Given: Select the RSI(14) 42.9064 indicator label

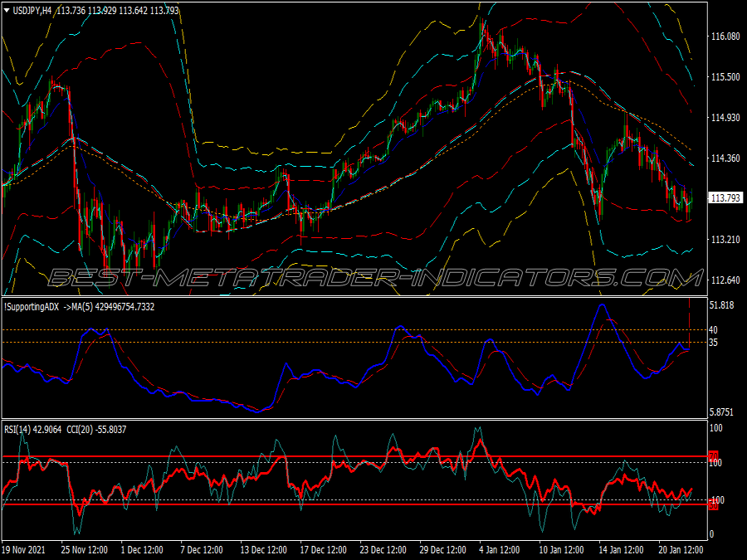Looking at the screenshot, I should [33, 430].
